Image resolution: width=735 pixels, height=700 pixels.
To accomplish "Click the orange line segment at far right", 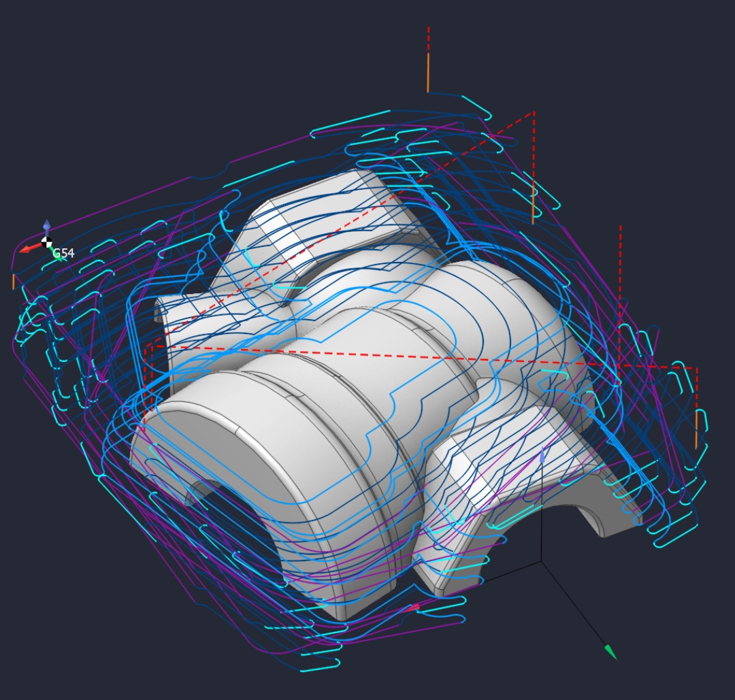I will pos(696,430).
